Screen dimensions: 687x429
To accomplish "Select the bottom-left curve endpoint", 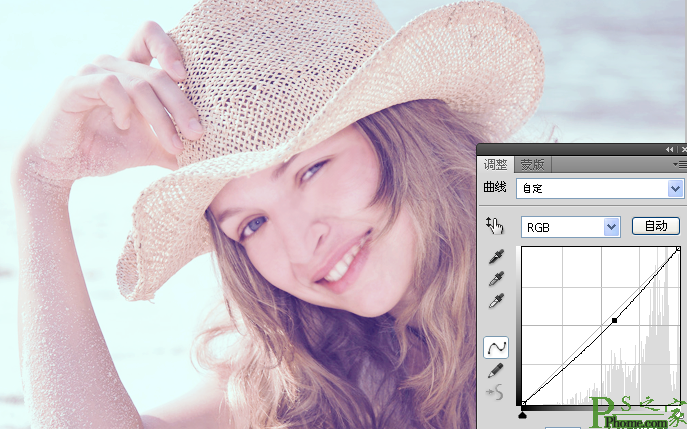I will [x=524, y=403].
